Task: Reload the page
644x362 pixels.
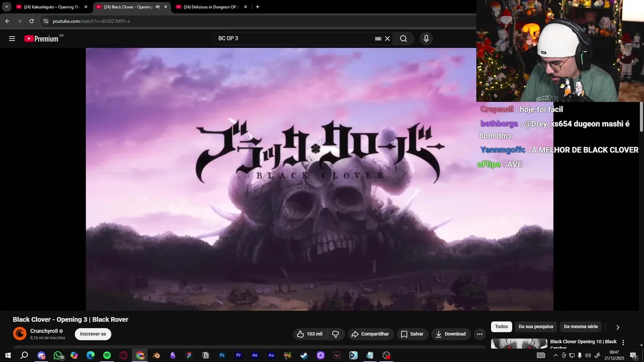Action: pos(31,21)
